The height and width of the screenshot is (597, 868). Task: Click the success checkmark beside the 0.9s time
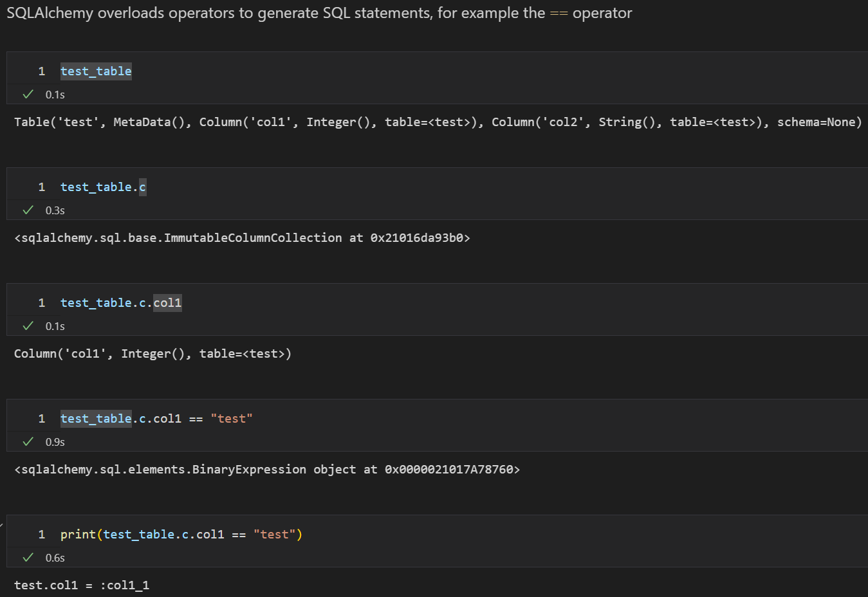[27, 441]
